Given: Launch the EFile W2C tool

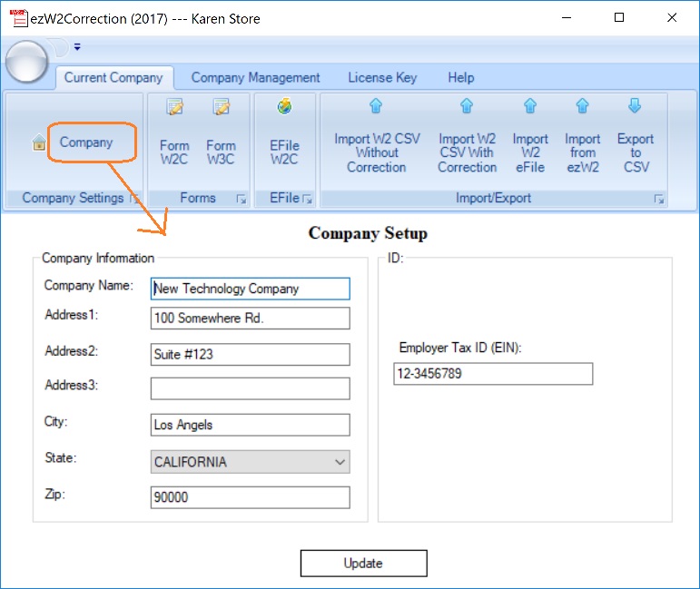Looking at the screenshot, I should coord(284,136).
